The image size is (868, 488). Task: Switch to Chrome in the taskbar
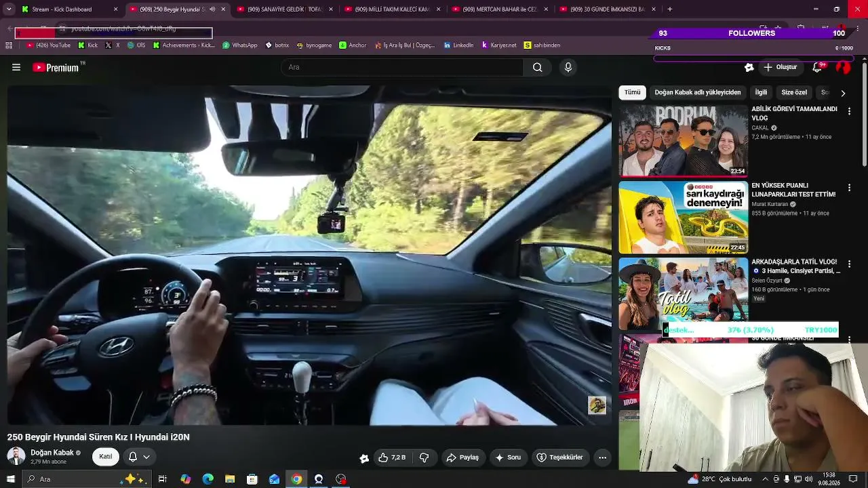[296, 479]
